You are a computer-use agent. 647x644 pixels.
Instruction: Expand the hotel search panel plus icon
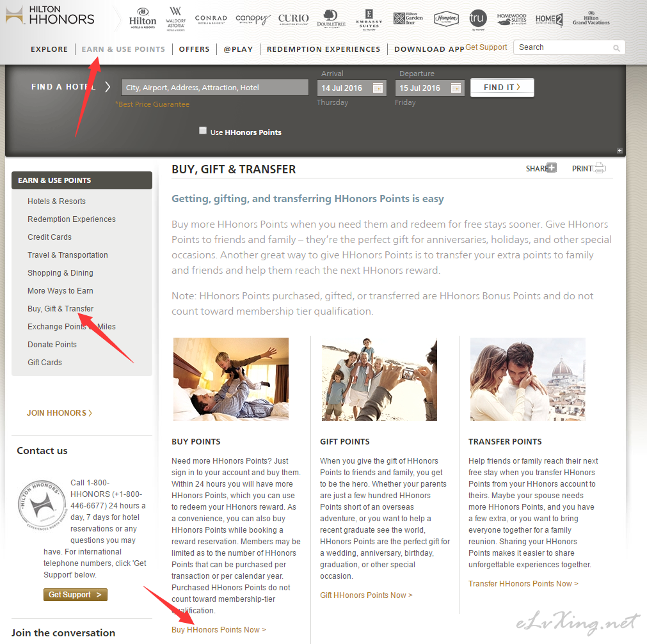(x=619, y=150)
